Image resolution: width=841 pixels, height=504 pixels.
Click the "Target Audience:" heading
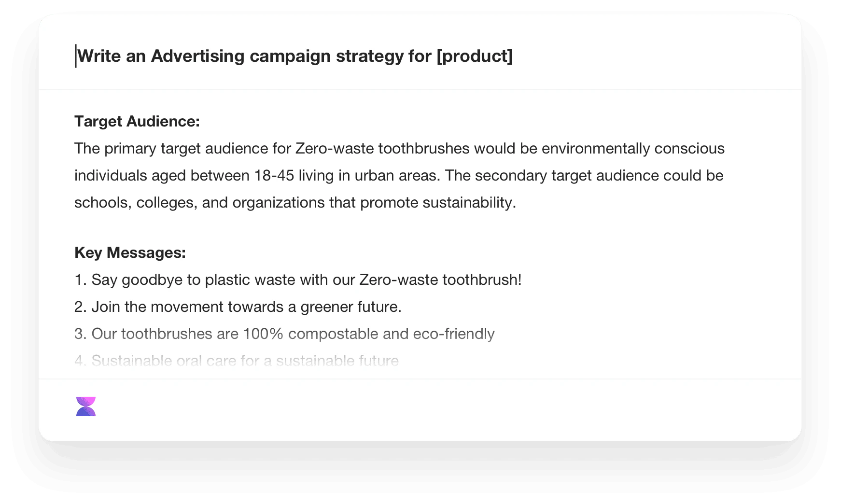tap(137, 121)
